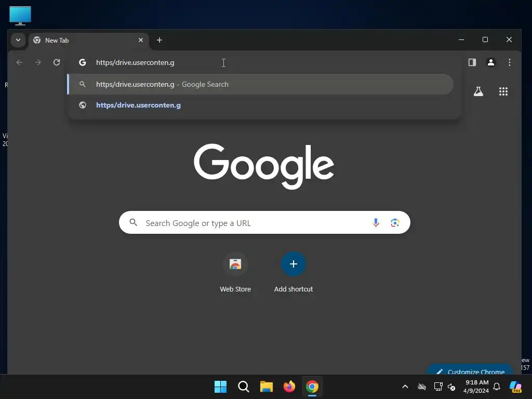
Task: Select the New Tab tab
Action: [x=89, y=41]
